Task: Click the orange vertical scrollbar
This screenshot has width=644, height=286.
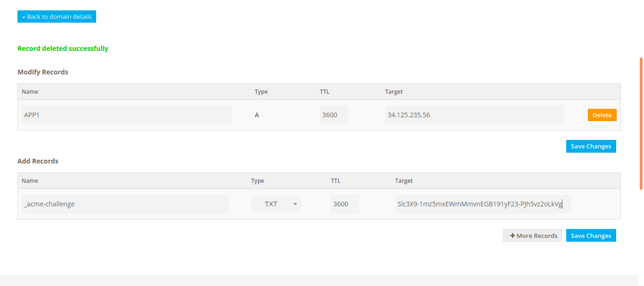Action: [x=641, y=123]
